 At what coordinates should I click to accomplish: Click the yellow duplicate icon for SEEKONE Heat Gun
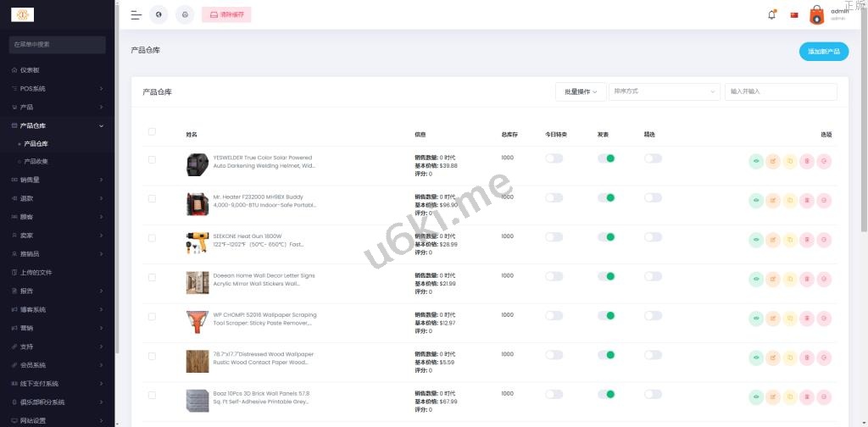(790, 238)
